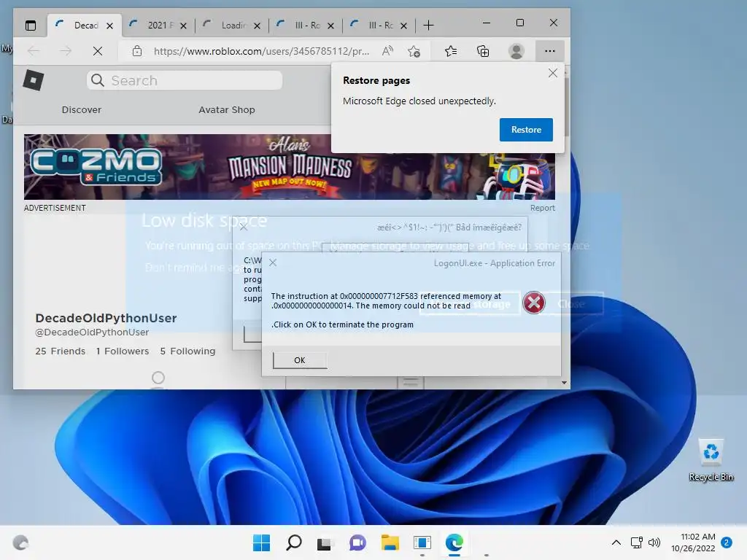Open the Edge profile avatar
Screen dimensions: 747x560
coord(516,51)
